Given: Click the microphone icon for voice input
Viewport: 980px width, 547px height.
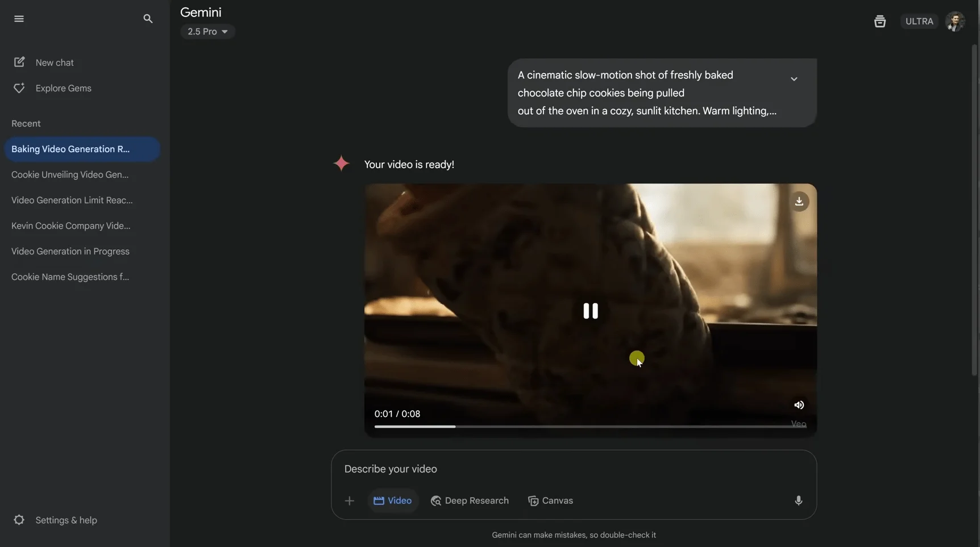Looking at the screenshot, I should pyautogui.click(x=798, y=500).
